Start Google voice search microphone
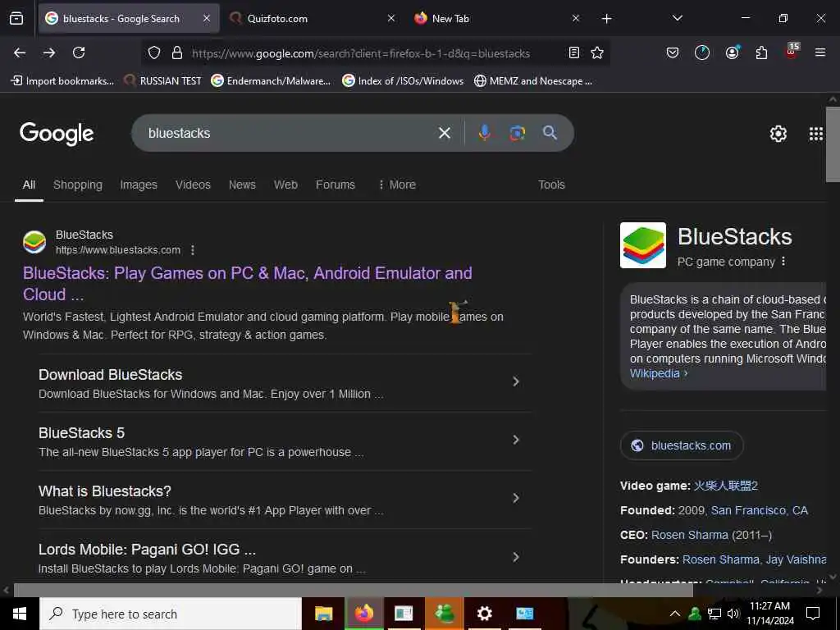The height and width of the screenshot is (630, 840). point(484,133)
